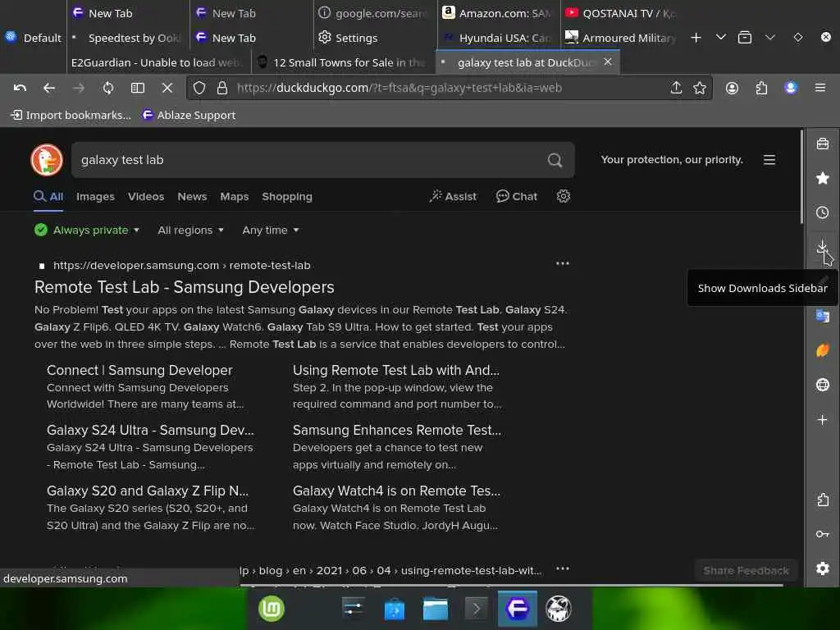
Task: Open Remote Test Lab - Samsung Developers result
Action: point(184,287)
